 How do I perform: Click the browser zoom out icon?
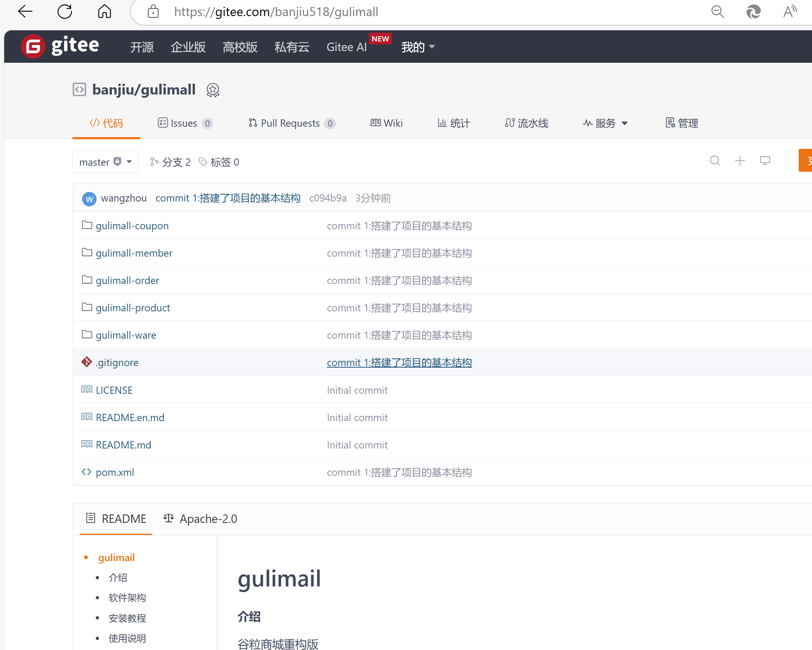tap(717, 12)
